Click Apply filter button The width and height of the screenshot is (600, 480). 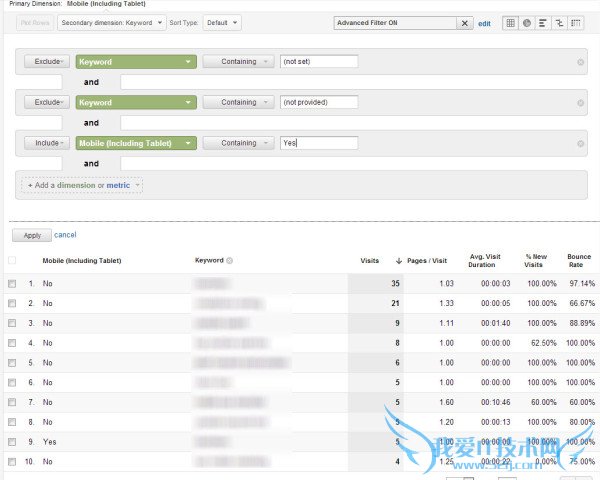(32, 235)
